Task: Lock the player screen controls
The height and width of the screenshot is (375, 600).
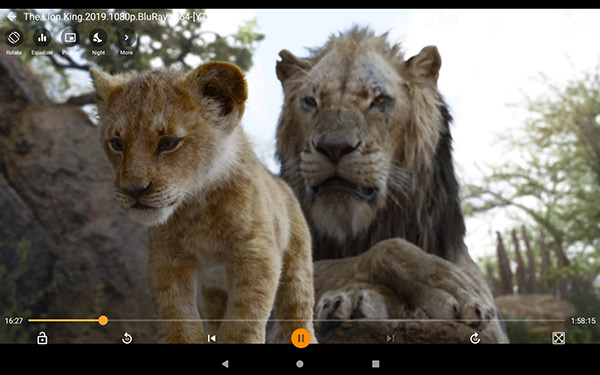Action: tap(42, 338)
